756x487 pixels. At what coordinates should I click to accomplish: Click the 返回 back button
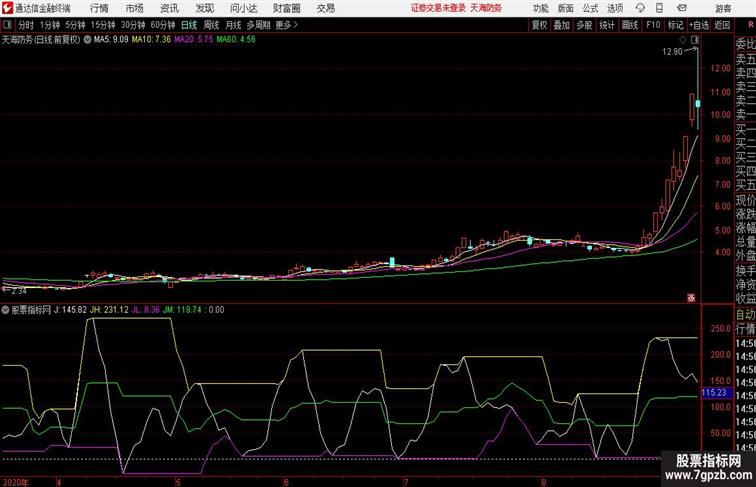(x=722, y=25)
